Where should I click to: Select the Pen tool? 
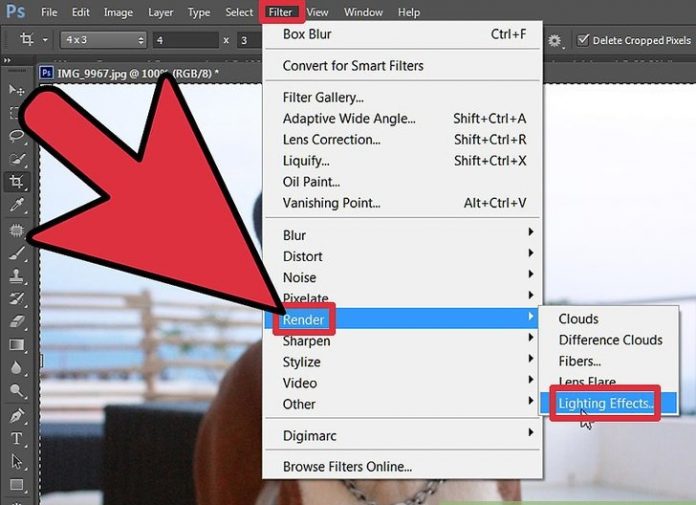pos(17,415)
